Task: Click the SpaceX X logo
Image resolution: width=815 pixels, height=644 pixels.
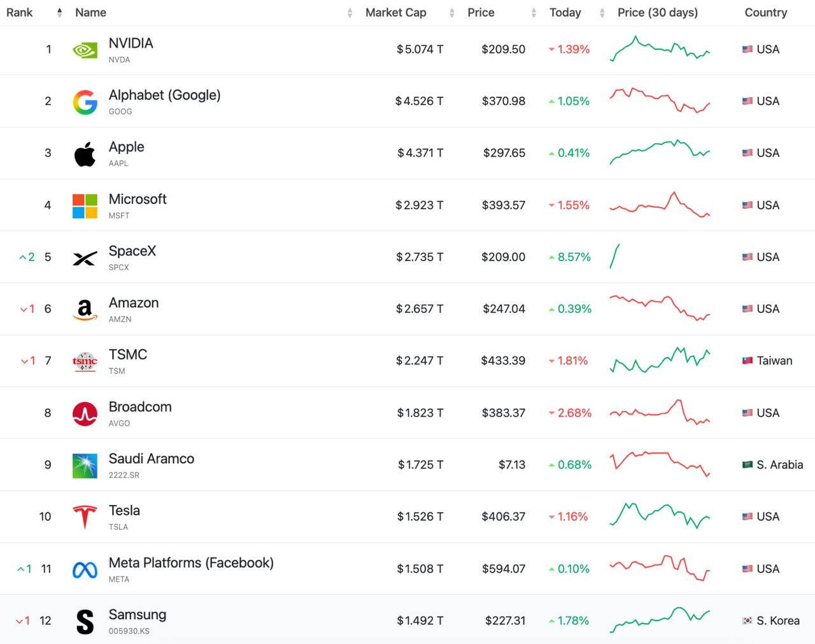Action: pyautogui.click(x=85, y=258)
